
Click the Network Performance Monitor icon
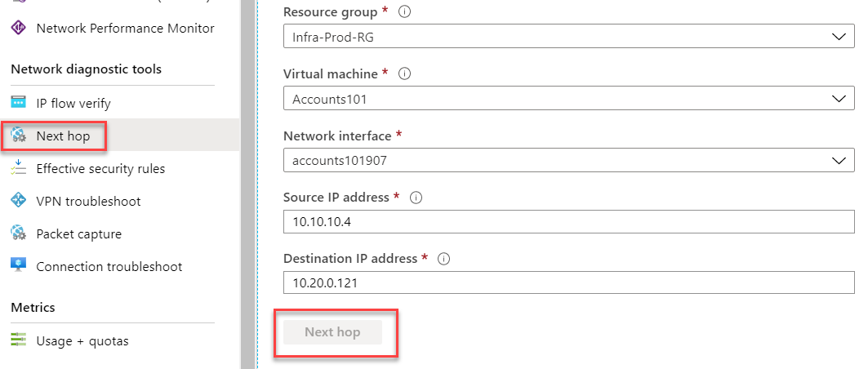[x=18, y=28]
